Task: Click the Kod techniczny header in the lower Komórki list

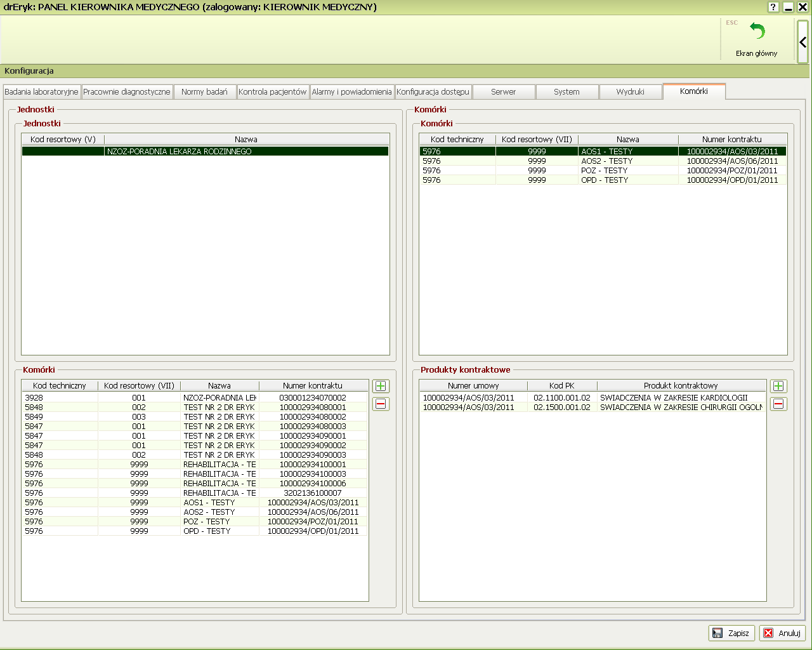Action: [60, 385]
